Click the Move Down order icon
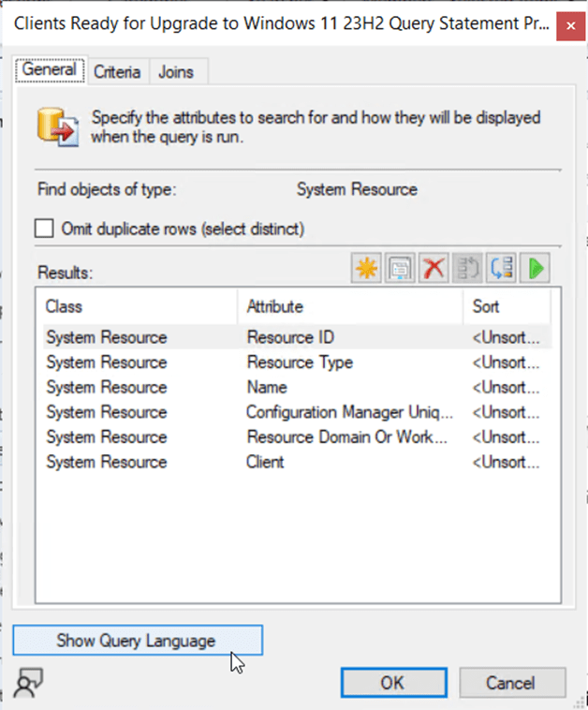The width and height of the screenshot is (588, 710). tap(502, 269)
